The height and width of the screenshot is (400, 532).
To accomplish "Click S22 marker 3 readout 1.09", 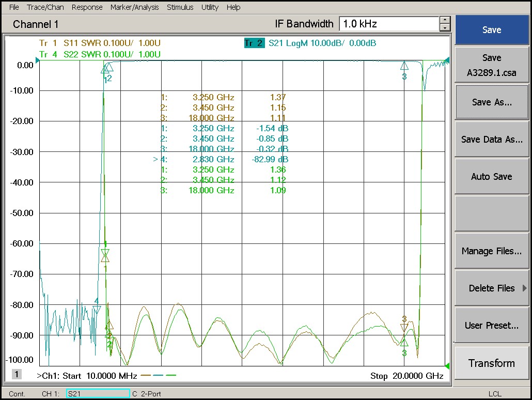I will pyautogui.click(x=278, y=190).
